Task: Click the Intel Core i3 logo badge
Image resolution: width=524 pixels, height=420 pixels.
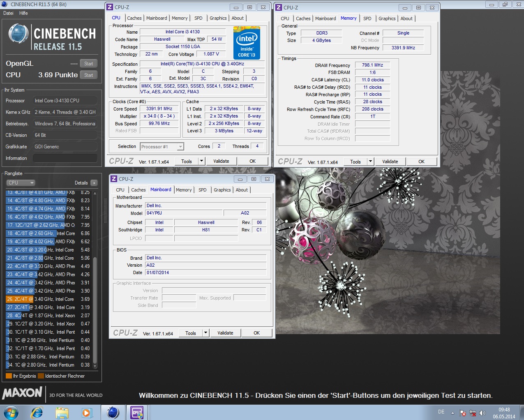Action: point(247,43)
